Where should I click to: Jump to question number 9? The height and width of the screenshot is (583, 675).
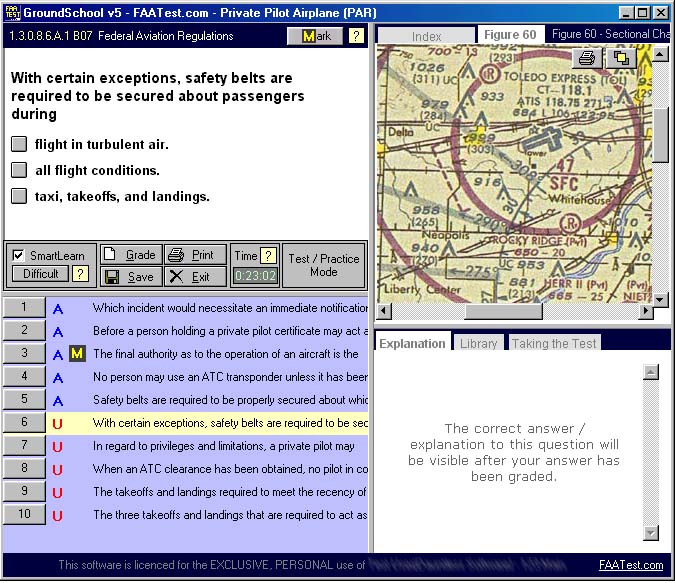click(23, 491)
